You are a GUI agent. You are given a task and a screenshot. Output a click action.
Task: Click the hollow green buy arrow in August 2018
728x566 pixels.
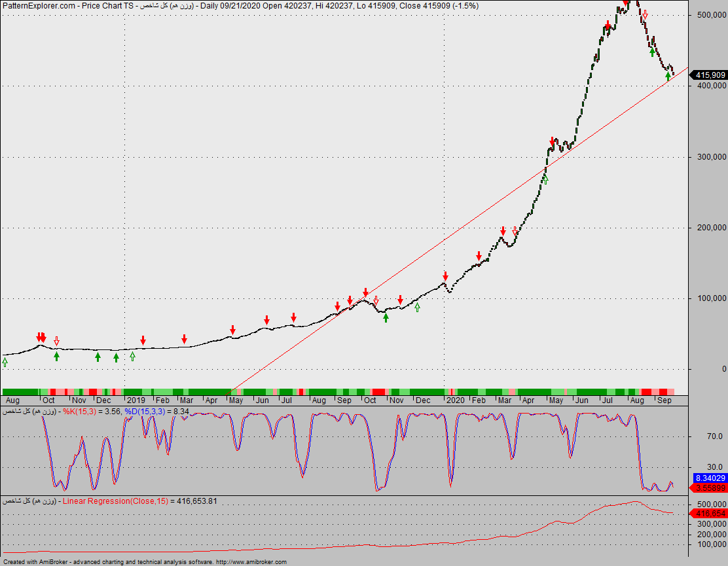click(5, 362)
